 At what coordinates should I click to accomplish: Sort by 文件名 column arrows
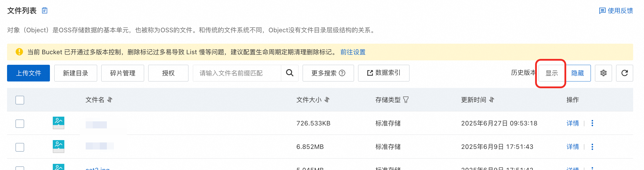[110, 100]
